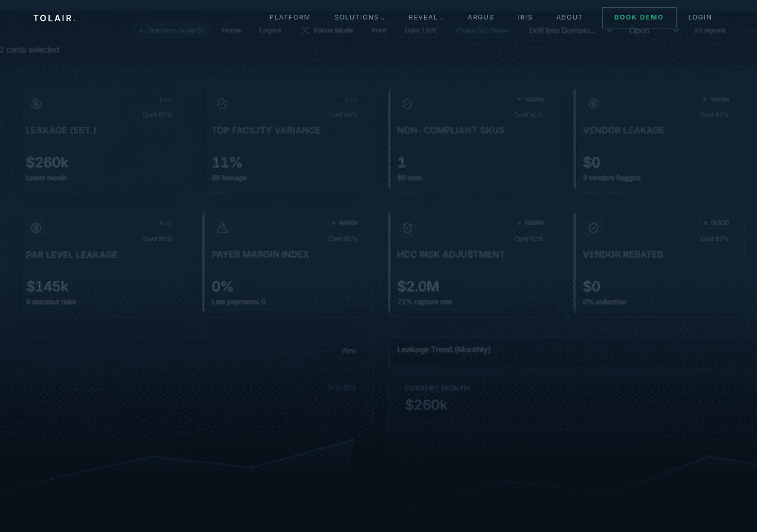Click the Print button
Image resolution: width=757 pixels, height=532 pixels.
[378, 30]
